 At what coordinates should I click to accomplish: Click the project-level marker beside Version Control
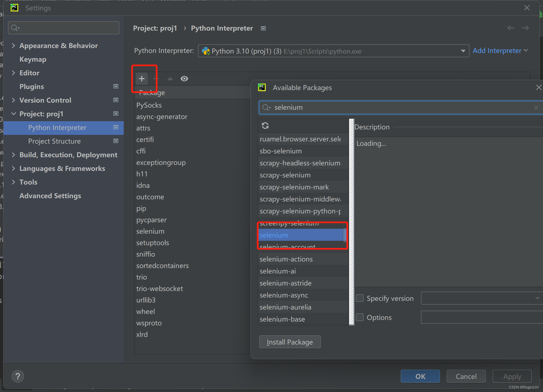pyautogui.click(x=116, y=100)
